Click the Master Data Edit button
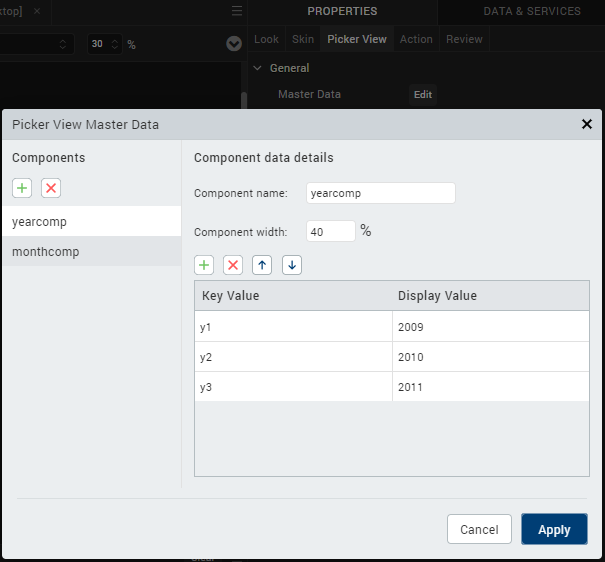This screenshot has height=562, width=605. (423, 95)
